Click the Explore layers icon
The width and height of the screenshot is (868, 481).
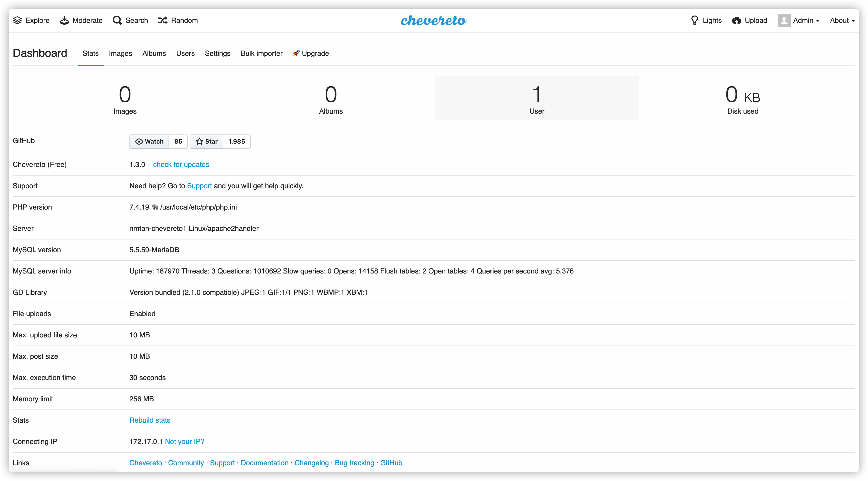point(17,21)
